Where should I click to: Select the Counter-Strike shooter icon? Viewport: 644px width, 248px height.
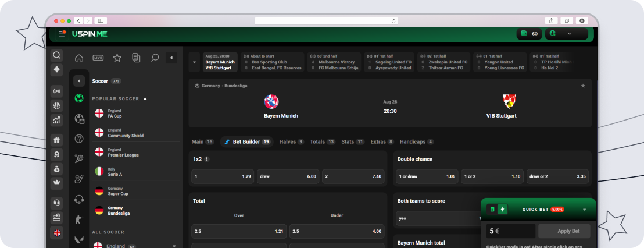(x=79, y=219)
